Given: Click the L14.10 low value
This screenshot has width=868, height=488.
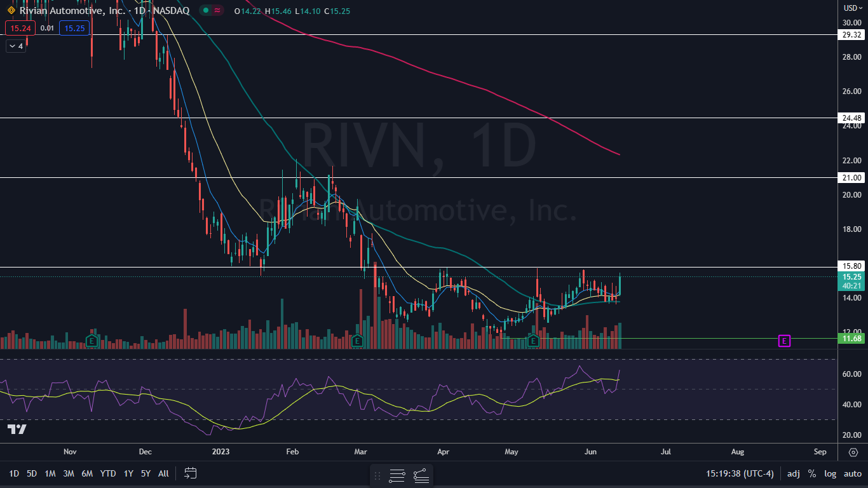Looking at the screenshot, I should (308, 11).
